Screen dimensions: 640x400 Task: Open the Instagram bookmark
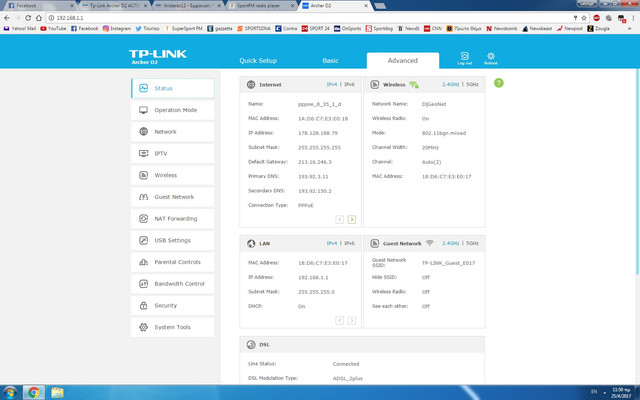(117, 29)
